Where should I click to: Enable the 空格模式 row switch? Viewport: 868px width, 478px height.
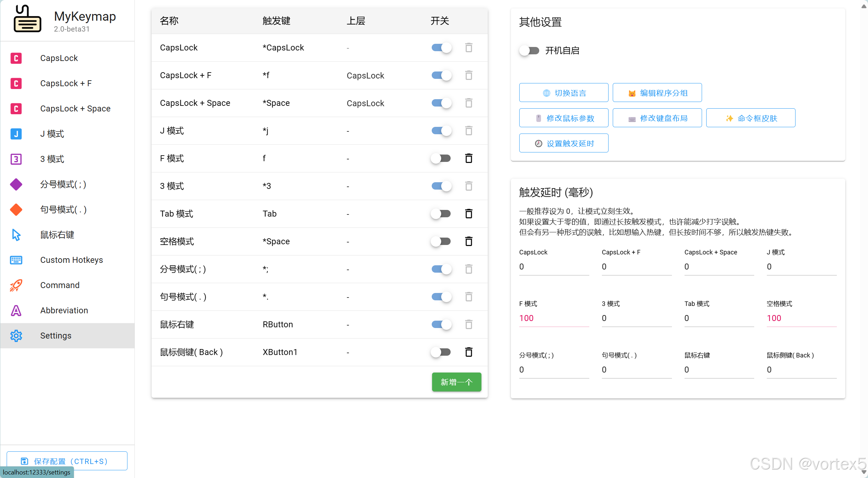[441, 241]
